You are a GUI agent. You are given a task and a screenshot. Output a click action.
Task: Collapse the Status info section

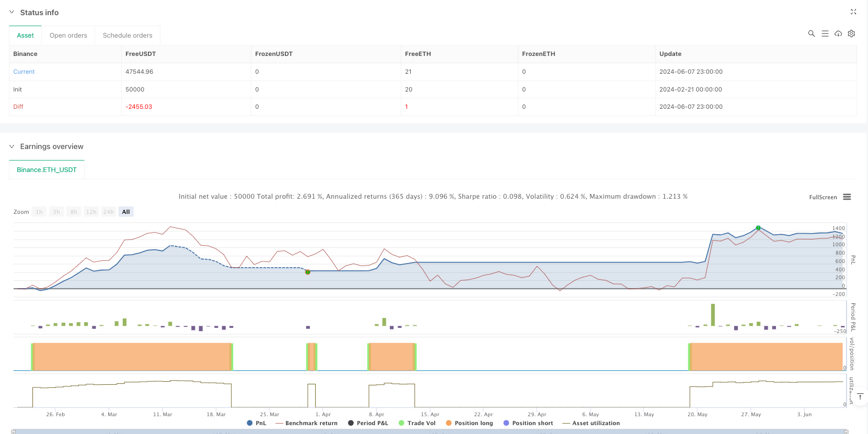[12, 12]
